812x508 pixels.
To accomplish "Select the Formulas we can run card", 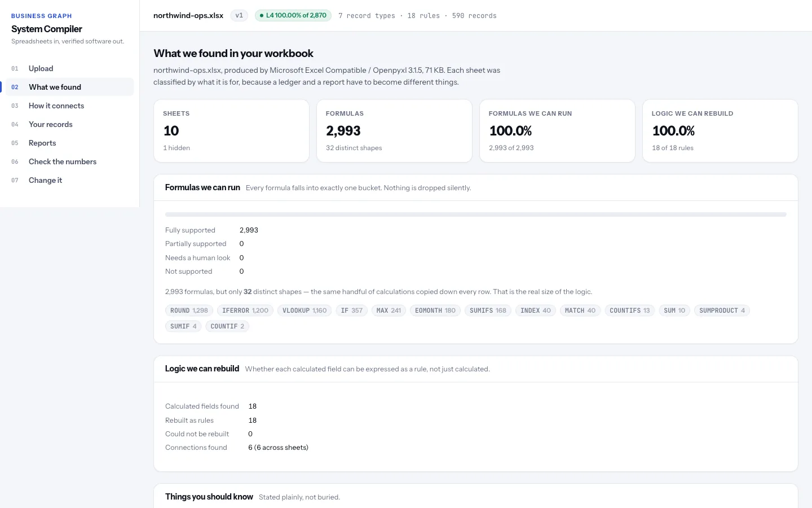I will pos(557,131).
